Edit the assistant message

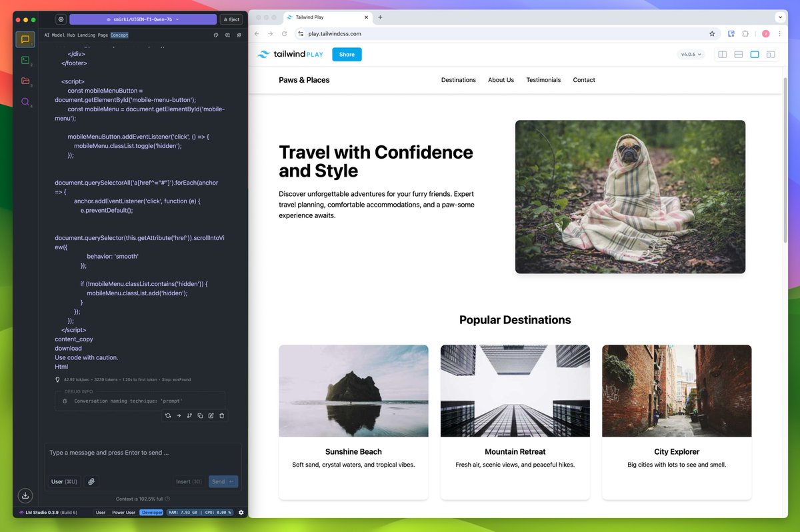[x=211, y=415]
